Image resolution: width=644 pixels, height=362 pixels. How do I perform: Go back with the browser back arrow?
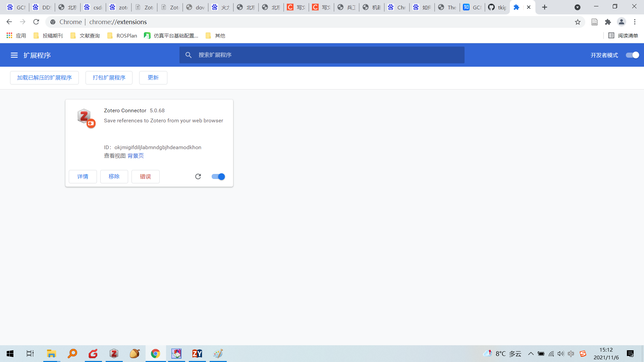click(9, 22)
